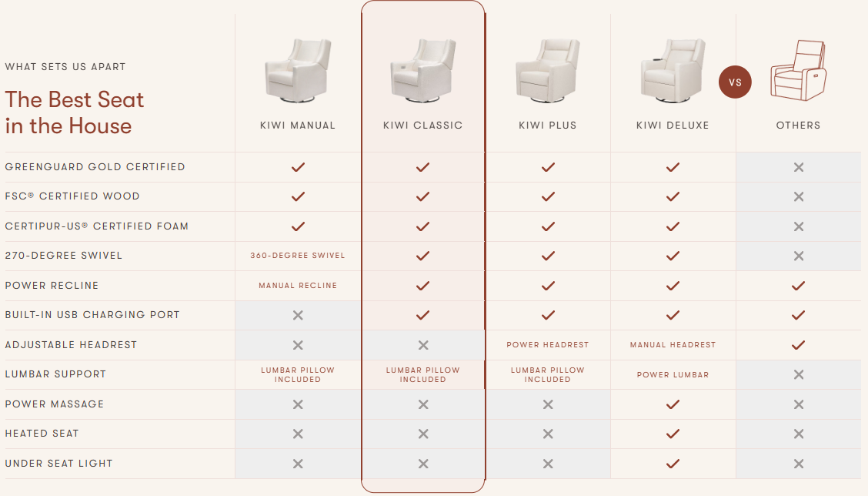Click Built-in USB X mark for Kiwi Manual
This screenshot has width=868, height=496.
(298, 315)
